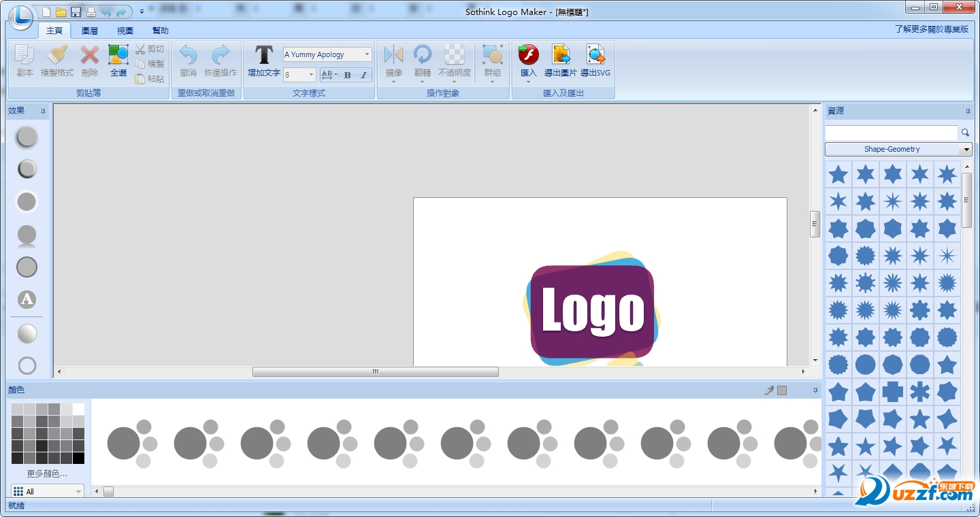The image size is (980, 517).
Task: Click the resource search magnifier icon
Action: coord(965,133)
